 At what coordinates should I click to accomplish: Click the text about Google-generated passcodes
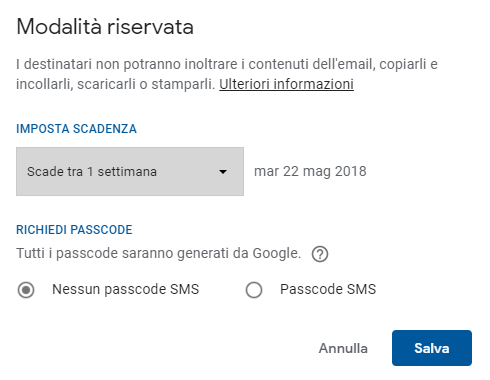coord(159,253)
